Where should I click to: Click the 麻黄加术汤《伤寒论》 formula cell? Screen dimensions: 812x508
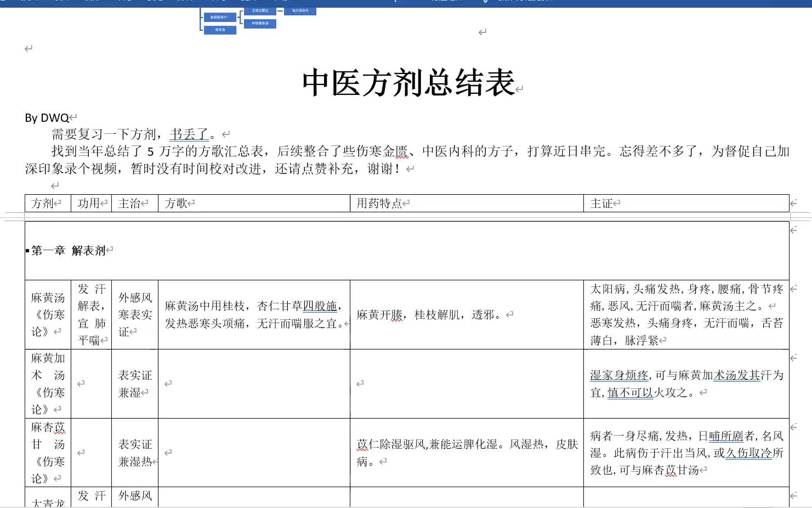tap(48, 384)
